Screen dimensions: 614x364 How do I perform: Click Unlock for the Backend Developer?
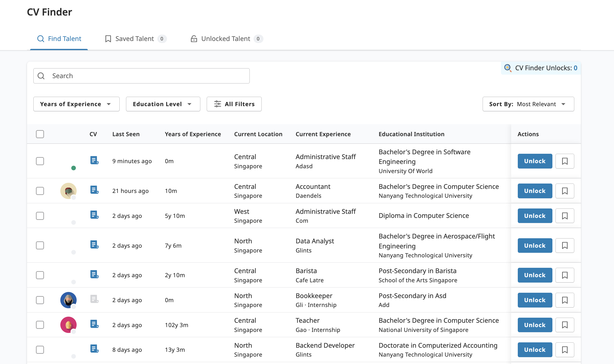(x=535, y=349)
